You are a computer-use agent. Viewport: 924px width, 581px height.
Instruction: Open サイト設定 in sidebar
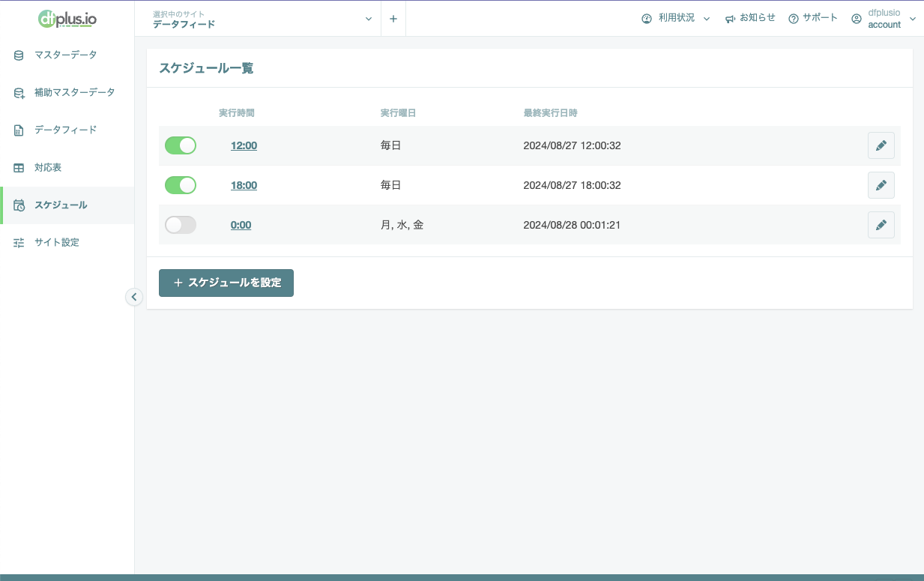(56, 242)
